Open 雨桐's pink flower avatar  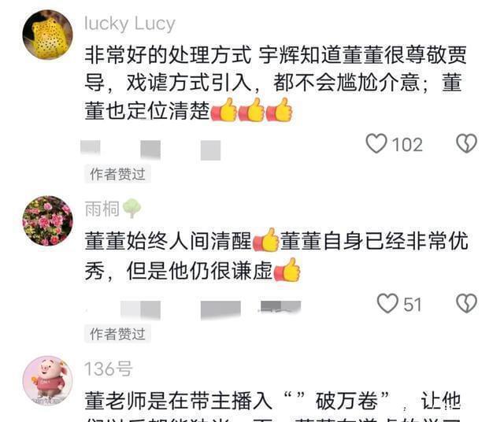click(47, 220)
